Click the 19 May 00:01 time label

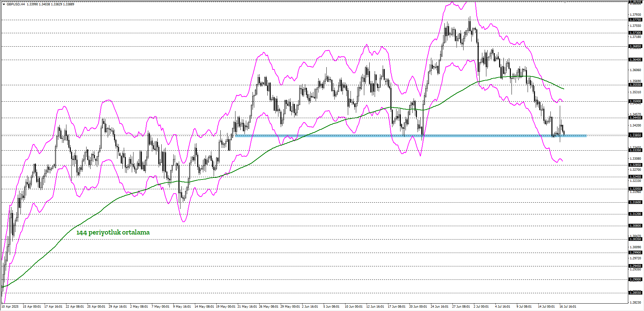pos(226,307)
